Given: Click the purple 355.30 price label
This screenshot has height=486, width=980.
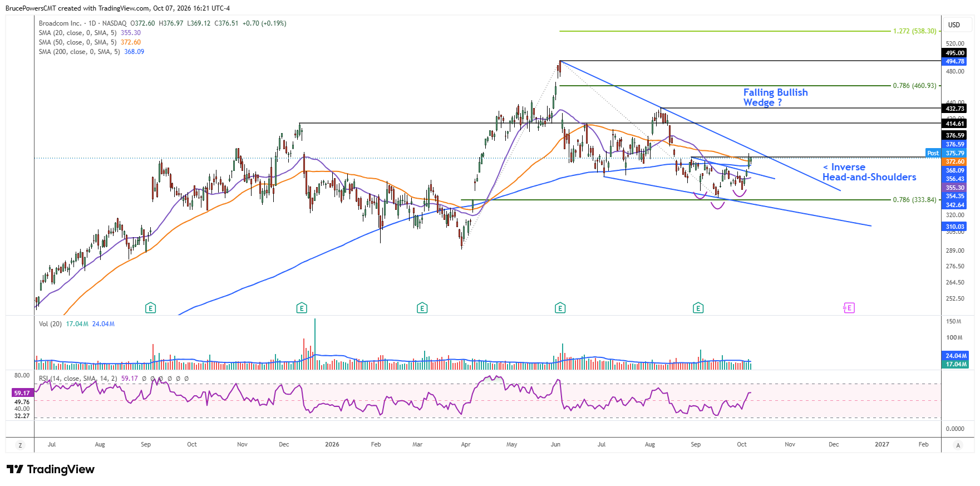Looking at the screenshot, I should (955, 188).
